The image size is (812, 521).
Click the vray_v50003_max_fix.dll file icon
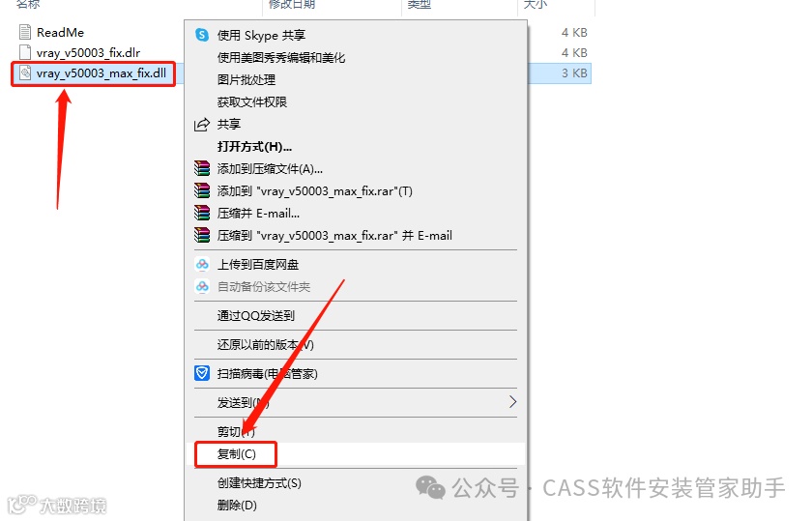coord(25,73)
